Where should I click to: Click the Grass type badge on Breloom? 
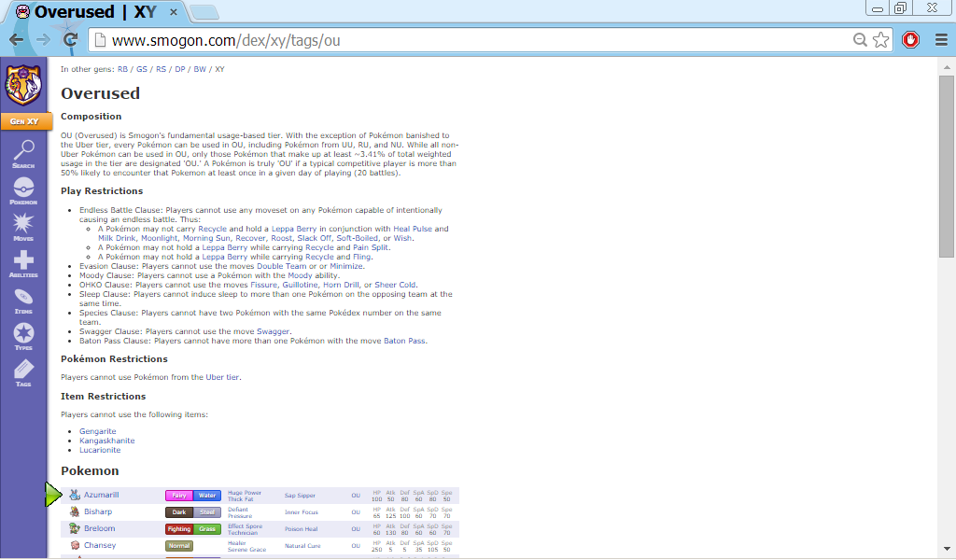pyautogui.click(x=207, y=529)
